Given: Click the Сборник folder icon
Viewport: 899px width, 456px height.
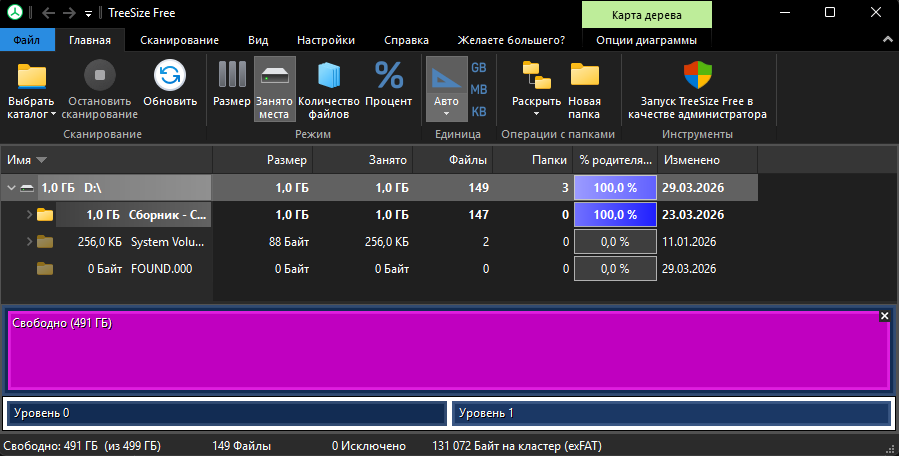Looking at the screenshot, I should pos(45,215).
